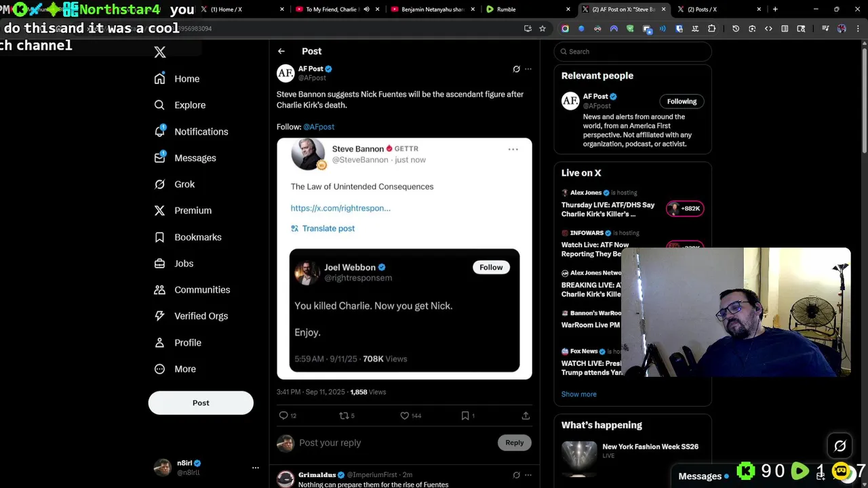Viewport: 868px width, 488px height.
Task: Open the Communities sidebar item
Action: coord(192,290)
